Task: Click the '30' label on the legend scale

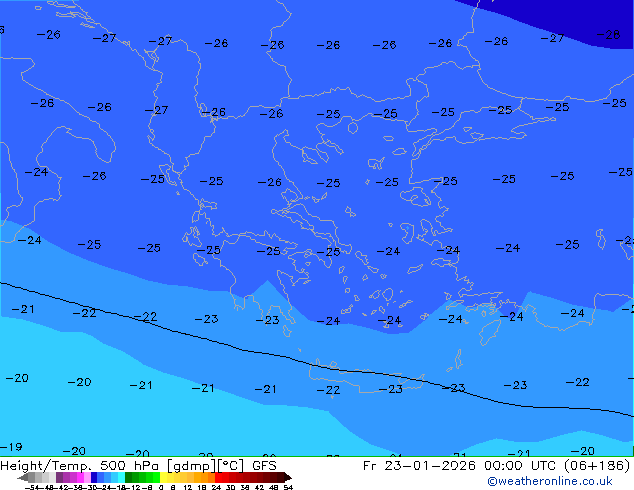Action: [x=230, y=487]
